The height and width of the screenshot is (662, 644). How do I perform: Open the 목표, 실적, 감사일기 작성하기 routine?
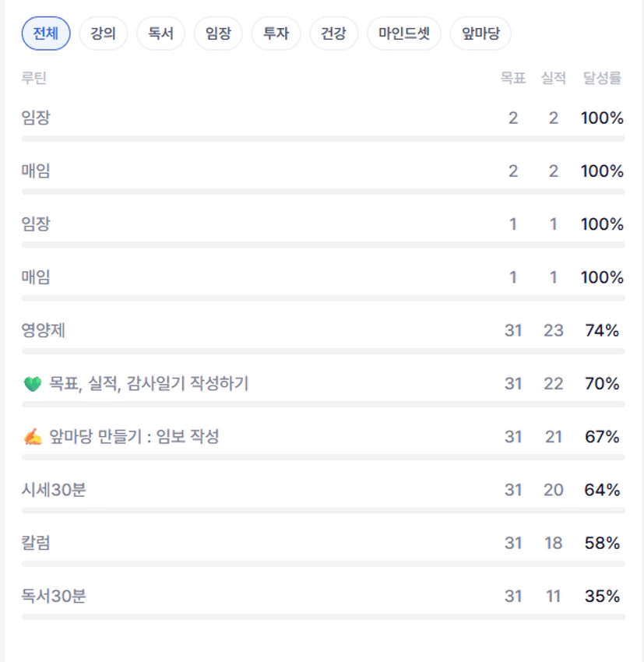coord(149,384)
